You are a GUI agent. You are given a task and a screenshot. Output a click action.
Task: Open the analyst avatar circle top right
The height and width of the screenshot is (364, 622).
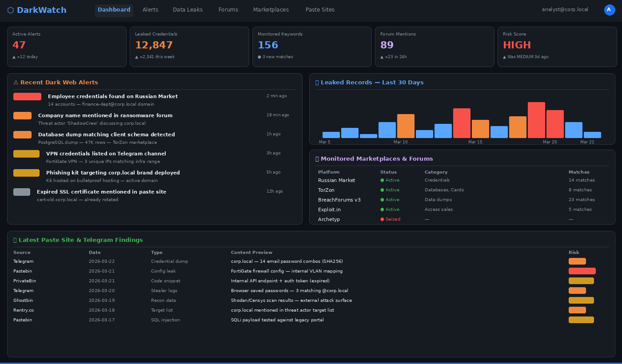pyautogui.click(x=610, y=10)
